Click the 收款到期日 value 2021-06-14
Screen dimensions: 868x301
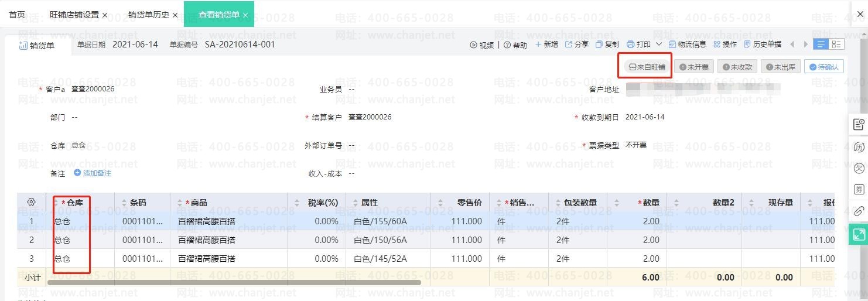(x=645, y=117)
